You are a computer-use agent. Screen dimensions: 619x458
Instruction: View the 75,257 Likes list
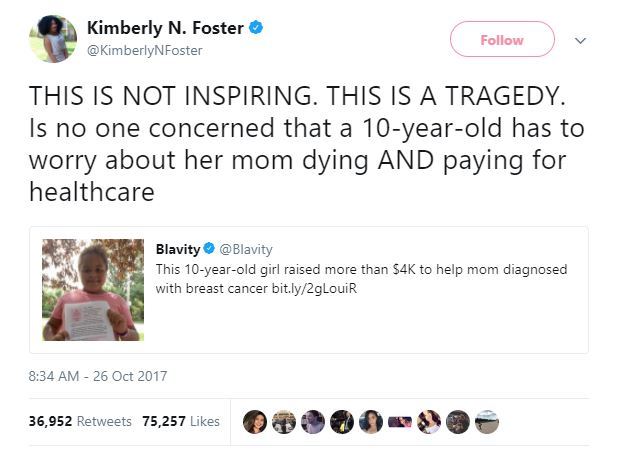pos(180,421)
